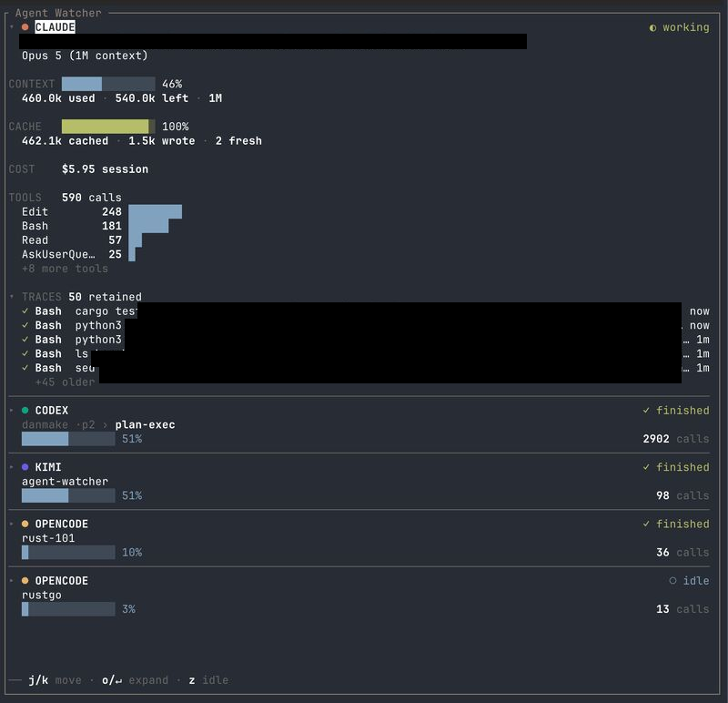The width and height of the screenshot is (728, 703).
Task: Click status dot of OPENCODE rustgo
Action: 25,580
